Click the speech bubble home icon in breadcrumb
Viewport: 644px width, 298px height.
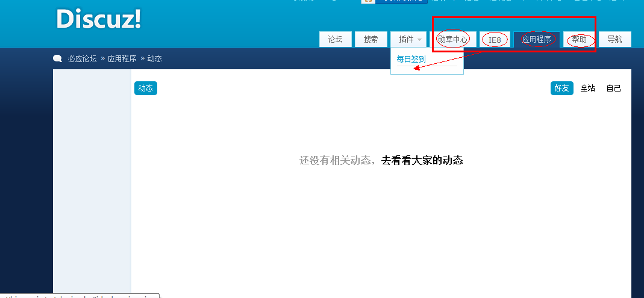click(57, 59)
